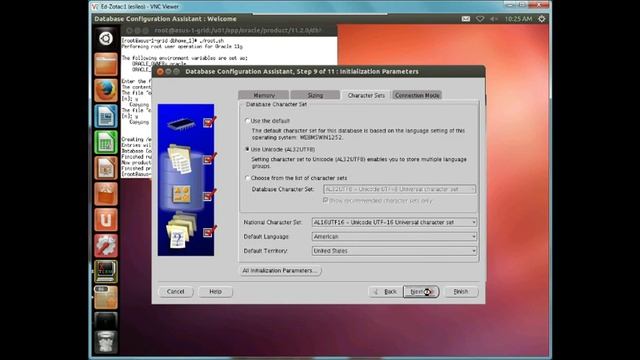The width and height of the screenshot is (640, 360).
Task: Select the Character Sets tab
Action: (x=366, y=95)
